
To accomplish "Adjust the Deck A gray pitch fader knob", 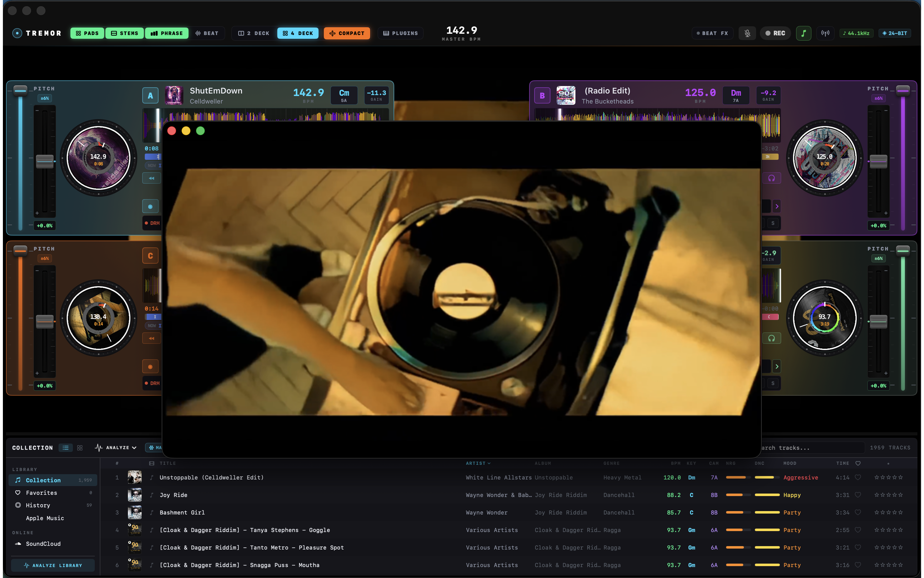I will (45, 161).
